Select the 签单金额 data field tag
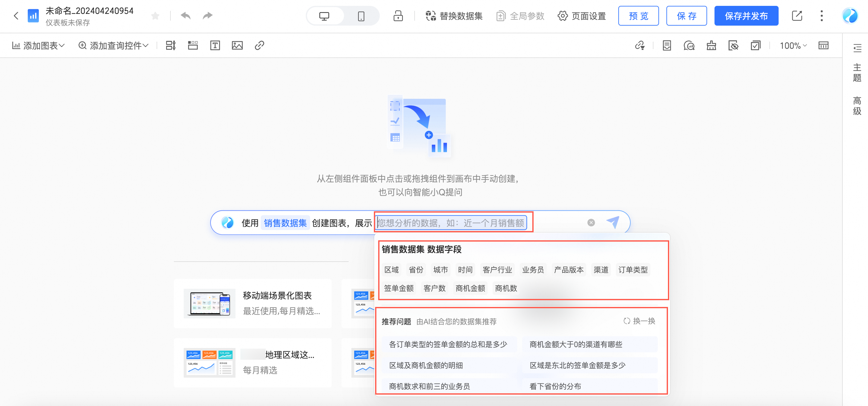 pos(399,288)
